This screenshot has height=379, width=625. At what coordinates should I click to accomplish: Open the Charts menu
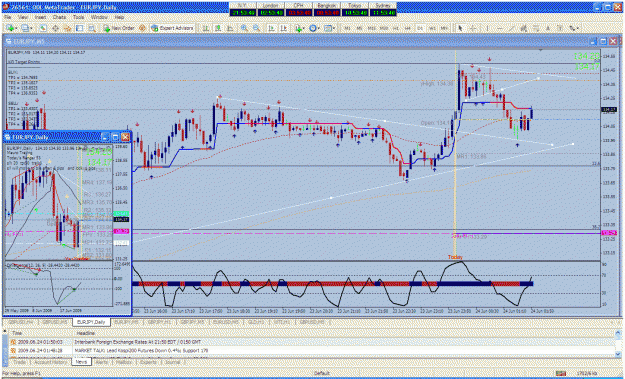59,18
